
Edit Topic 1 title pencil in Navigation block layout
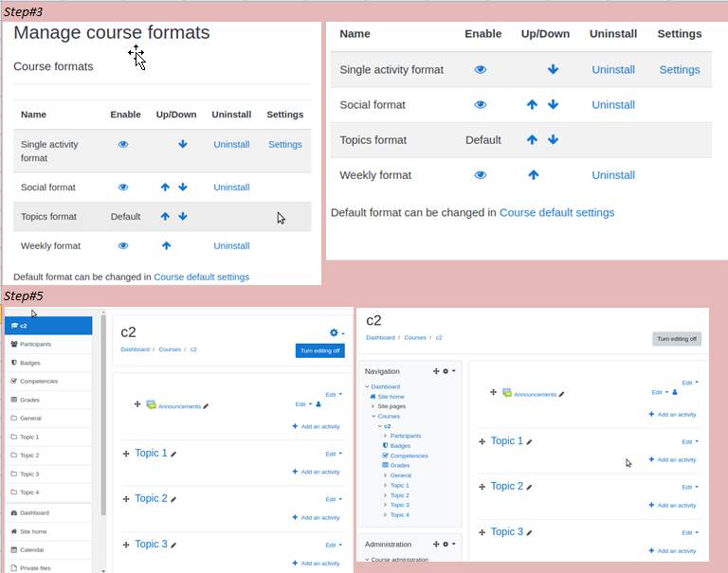pyautogui.click(x=529, y=442)
